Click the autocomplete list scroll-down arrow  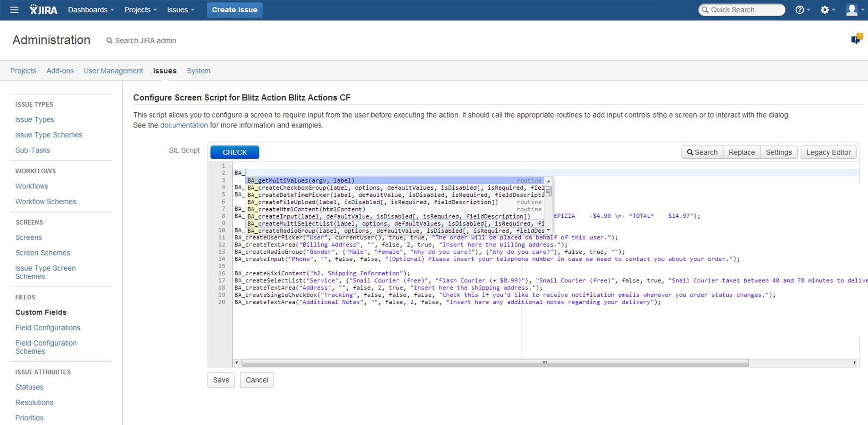(x=549, y=230)
